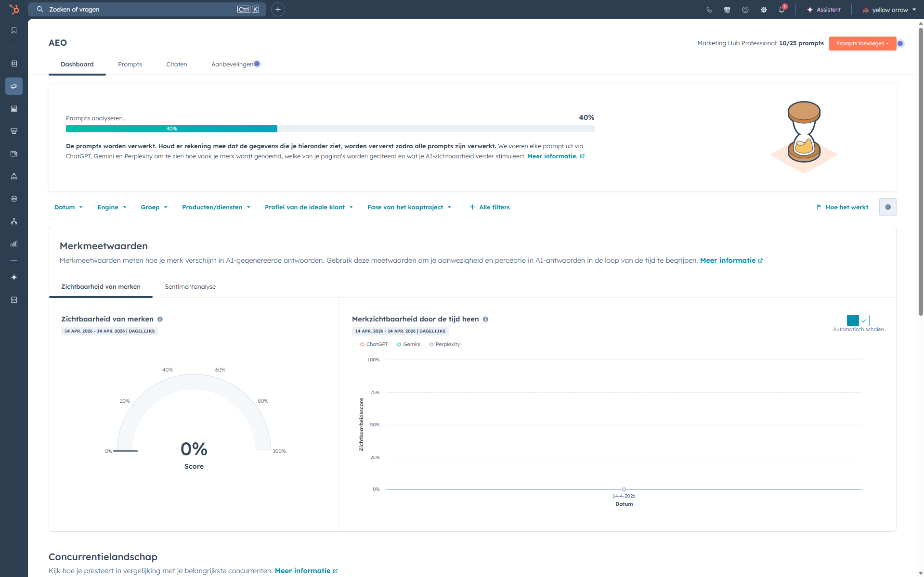Open Fase van het kooptraject dropdown
This screenshot has width=924, height=577.
(x=409, y=207)
